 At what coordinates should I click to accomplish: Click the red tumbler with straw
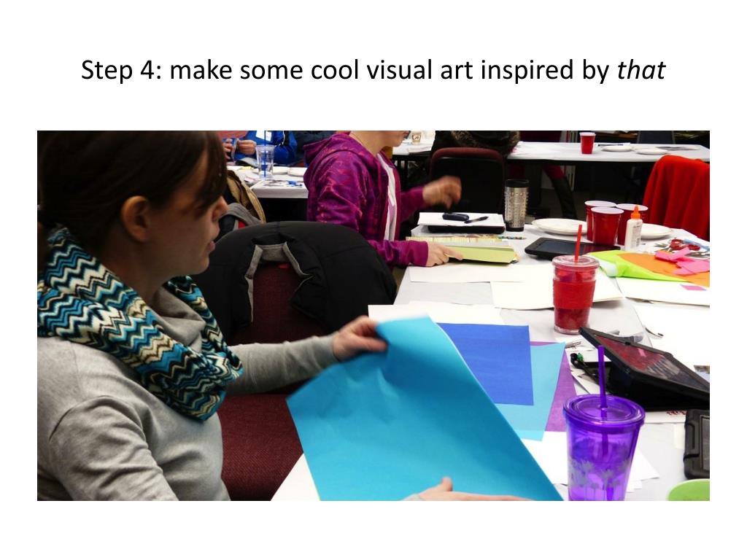coord(575,287)
